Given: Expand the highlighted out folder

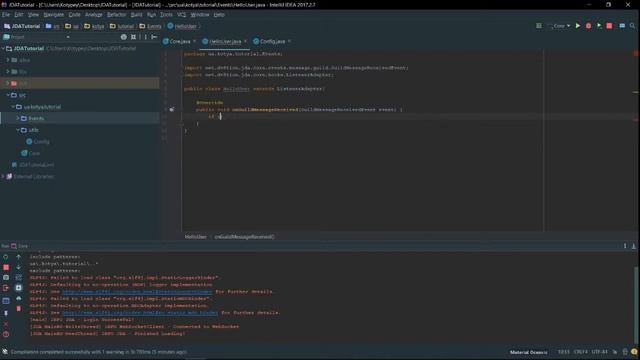Looking at the screenshot, I should click(x=8, y=83).
